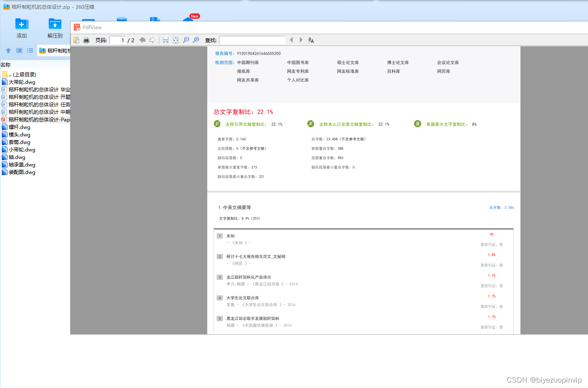The width and height of the screenshot is (588, 388).
Task: Click green 去除本人已发表文献复制比 badge icon
Action: click(x=311, y=123)
